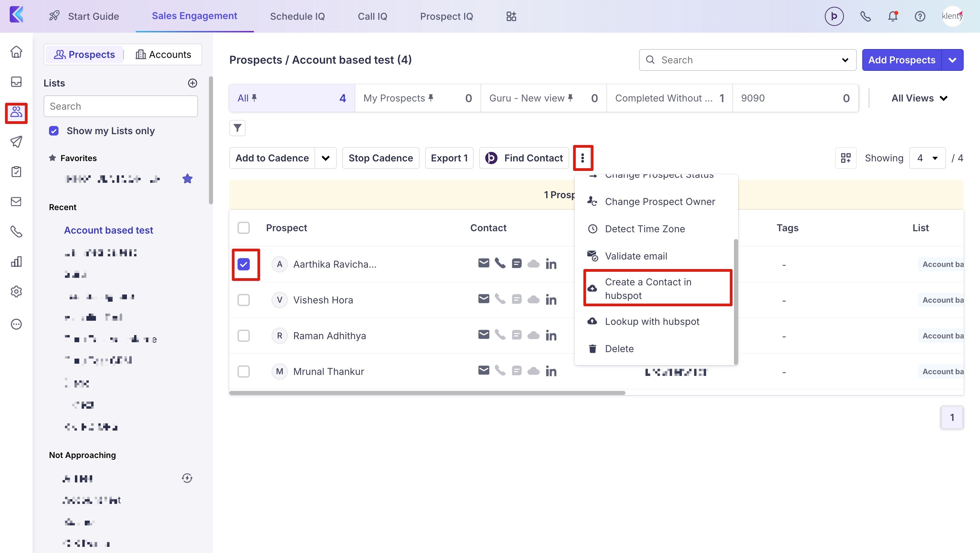The height and width of the screenshot is (553, 980).
Task: Click the reports bar chart sidebar icon
Action: coord(16,262)
